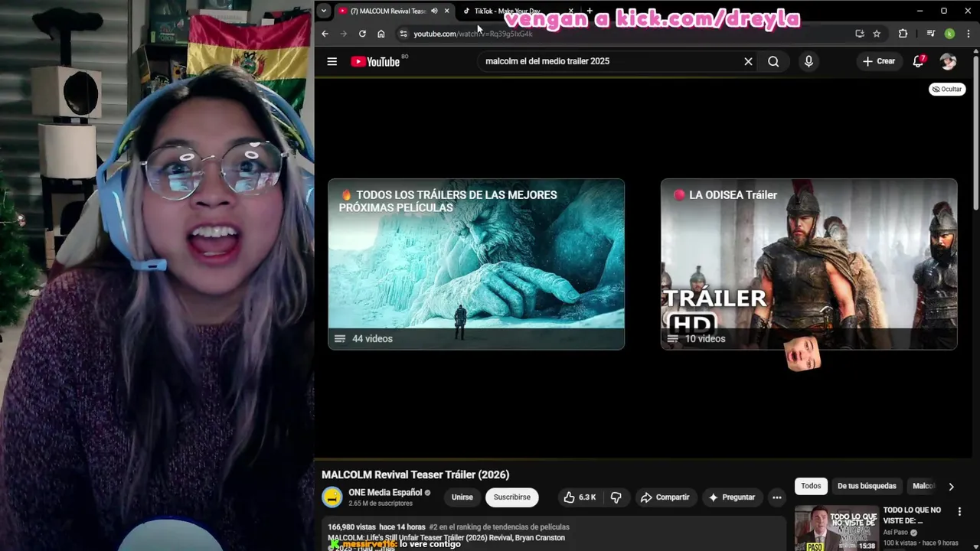Select the Todos filter chip
Screen dimensions: 980x551
click(811, 486)
